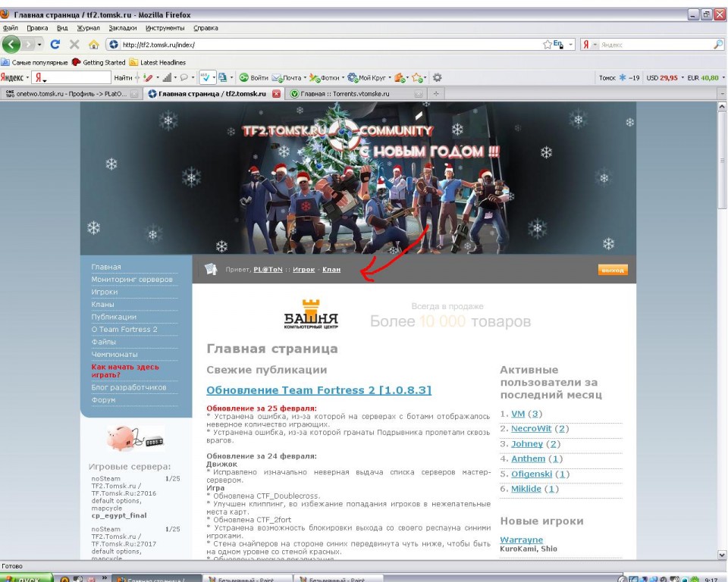Switch to the onetwo.tomsk.ru tab
This screenshot has height=582, width=728.
71,94
